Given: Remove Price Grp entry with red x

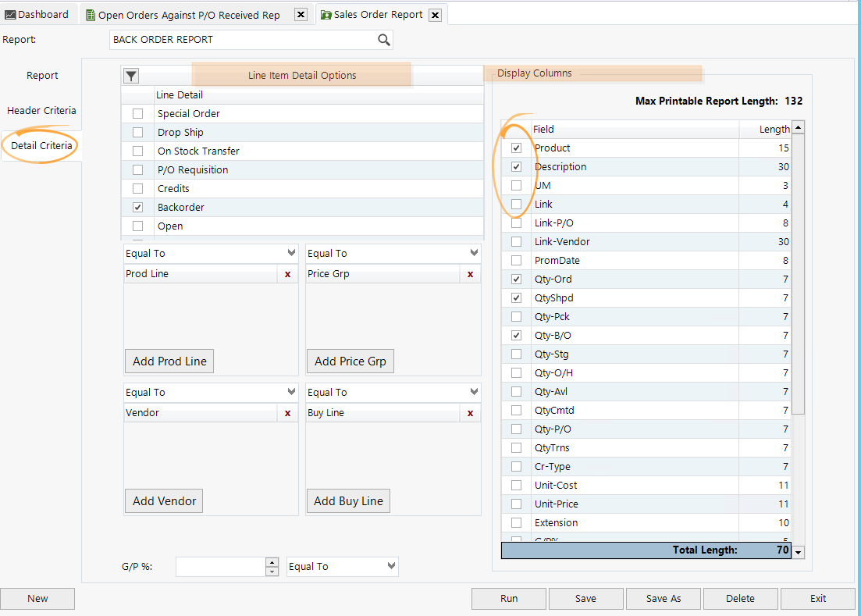Looking at the screenshot, I should (x=470, y=274).
